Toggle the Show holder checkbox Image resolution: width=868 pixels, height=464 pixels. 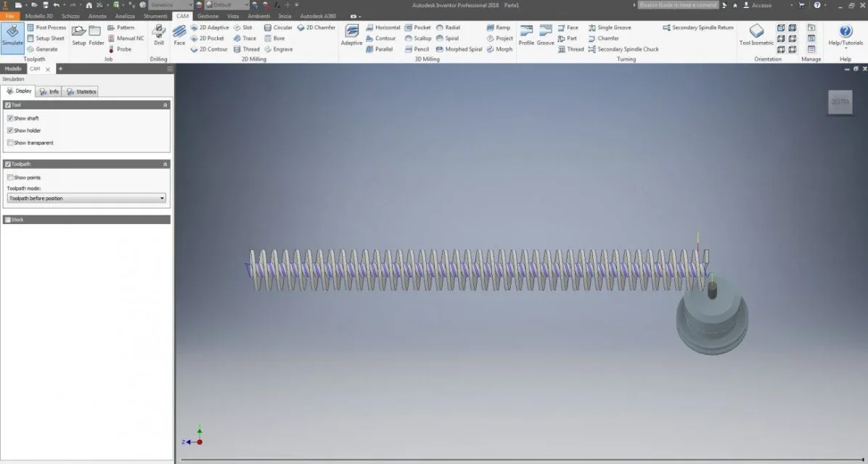(x=10, y=130)
